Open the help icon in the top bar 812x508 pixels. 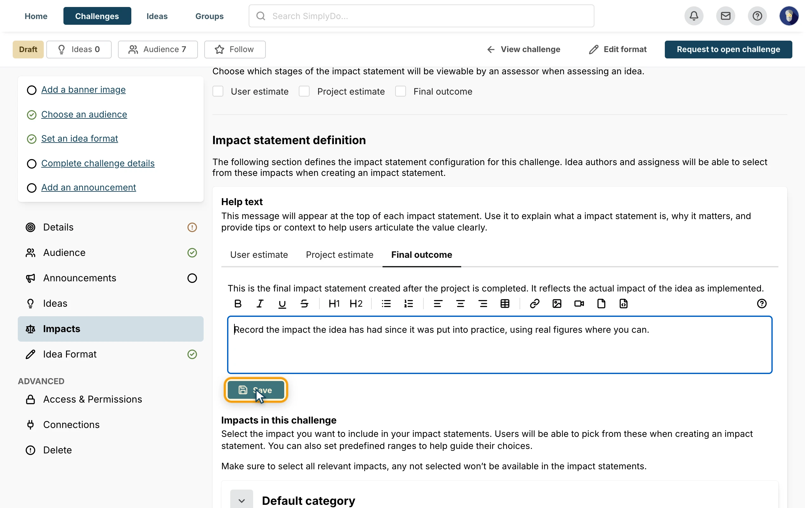[x=757, y=16]
